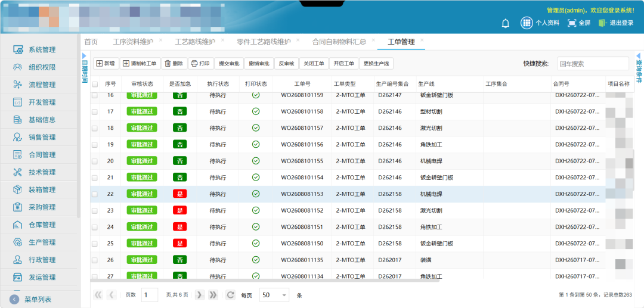Select work order WO2608101159 cell
The image size is (644, 308).
pyautogui.click(x=302, y=95)
